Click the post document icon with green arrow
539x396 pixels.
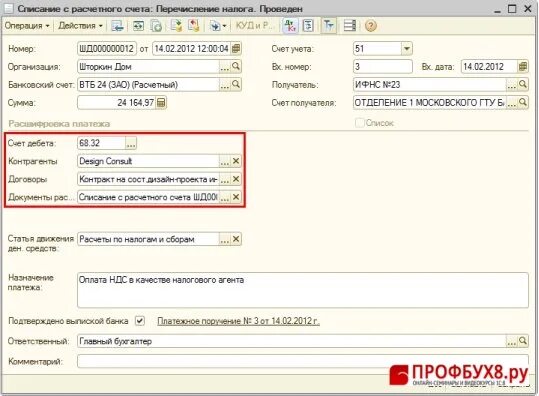coord(176,26)
